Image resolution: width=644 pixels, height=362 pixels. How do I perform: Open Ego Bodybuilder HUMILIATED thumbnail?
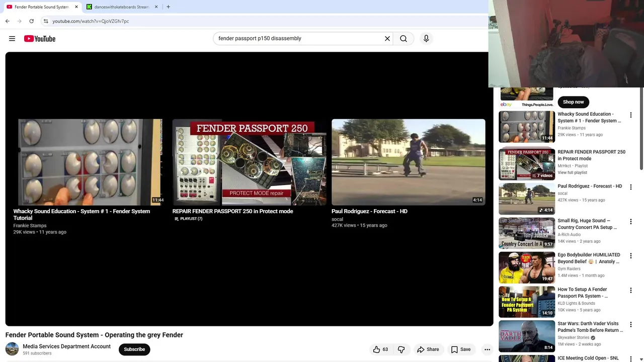[x=527, y=267]
